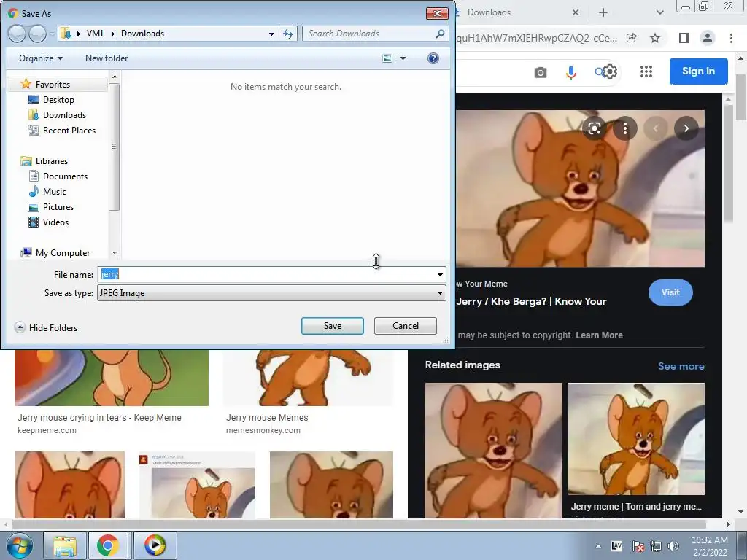
Task: Cancel the Save As dialog
Action: (406, 326)
